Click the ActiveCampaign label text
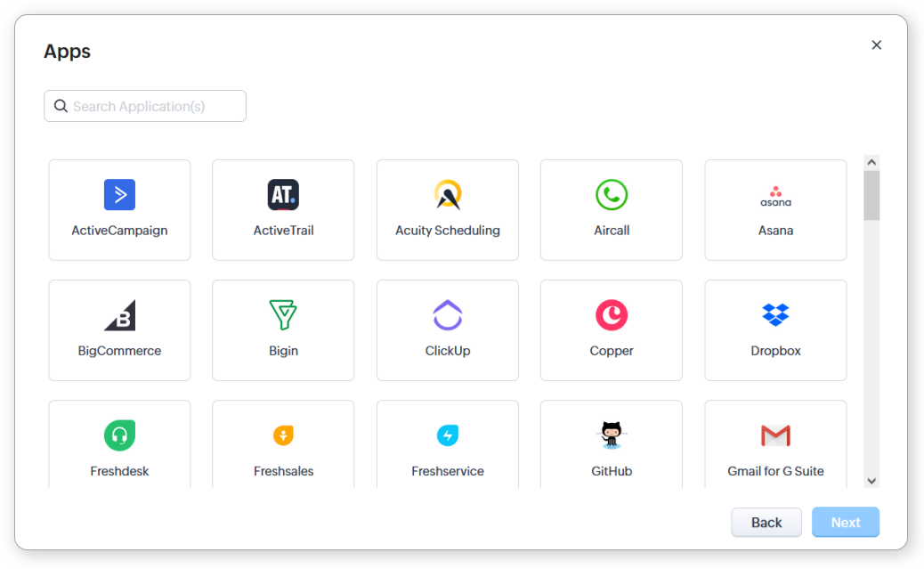This screenshot has height=569, width=924. [119, 231]
